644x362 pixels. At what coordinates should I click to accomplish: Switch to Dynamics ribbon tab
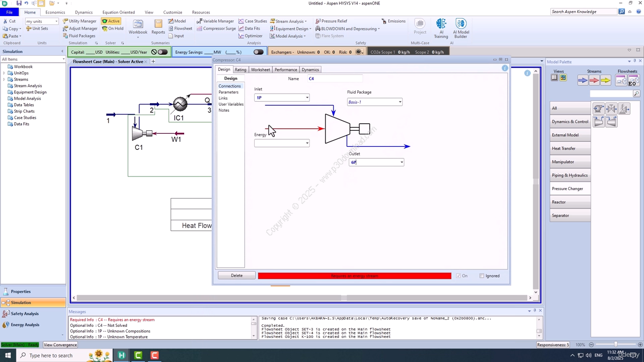pyautogui.click(x=84, y=12)
